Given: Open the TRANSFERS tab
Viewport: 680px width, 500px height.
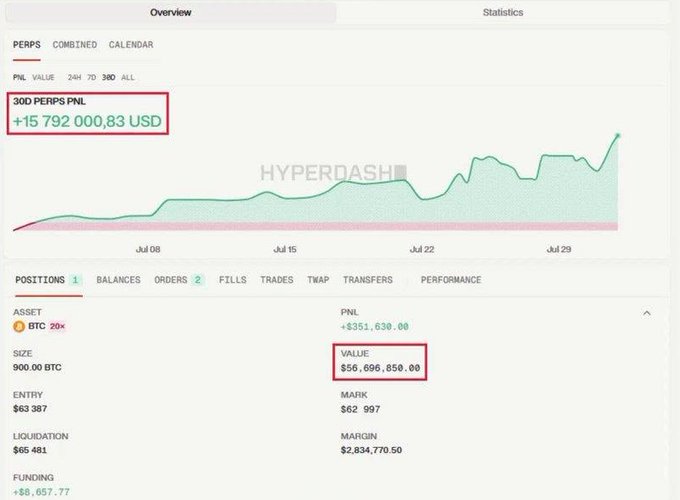Looking at the screenshot, I should pyautogui.click(x=368, y=280).
